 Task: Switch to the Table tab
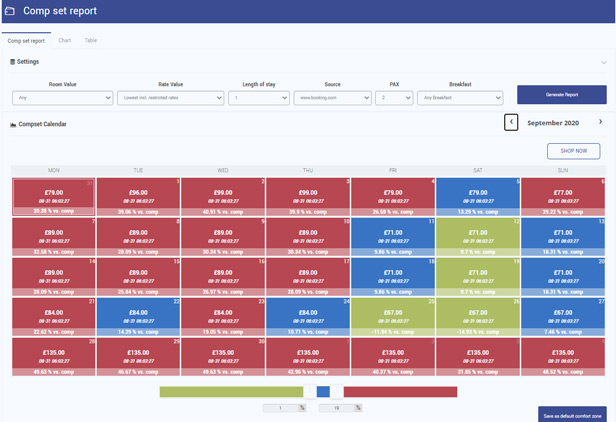pos(91,41)
